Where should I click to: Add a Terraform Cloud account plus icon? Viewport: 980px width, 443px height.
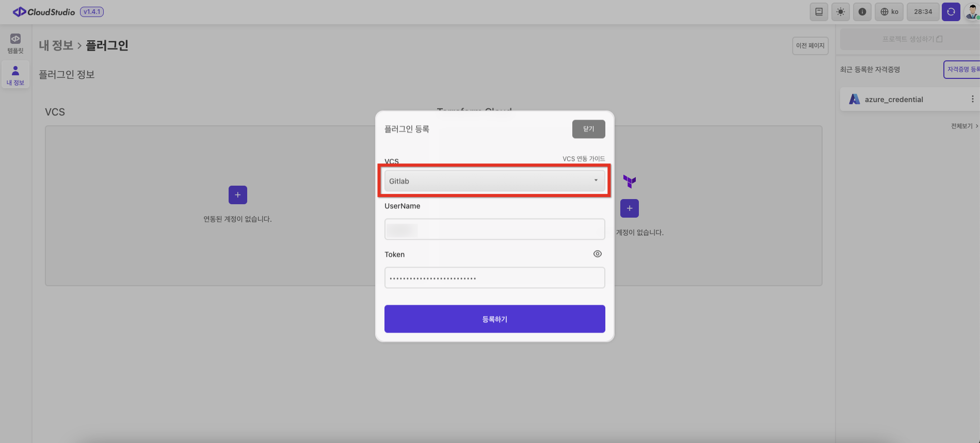click(630, 208)
